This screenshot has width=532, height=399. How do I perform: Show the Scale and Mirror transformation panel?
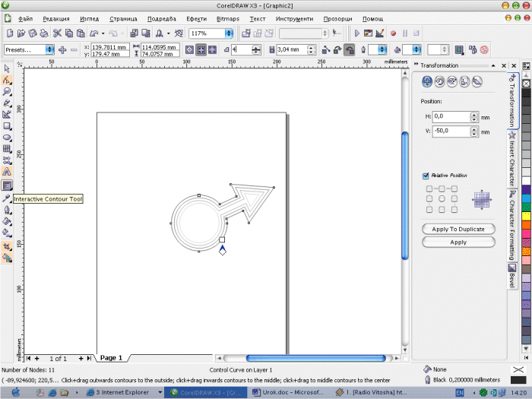click(x=452, y=81)
